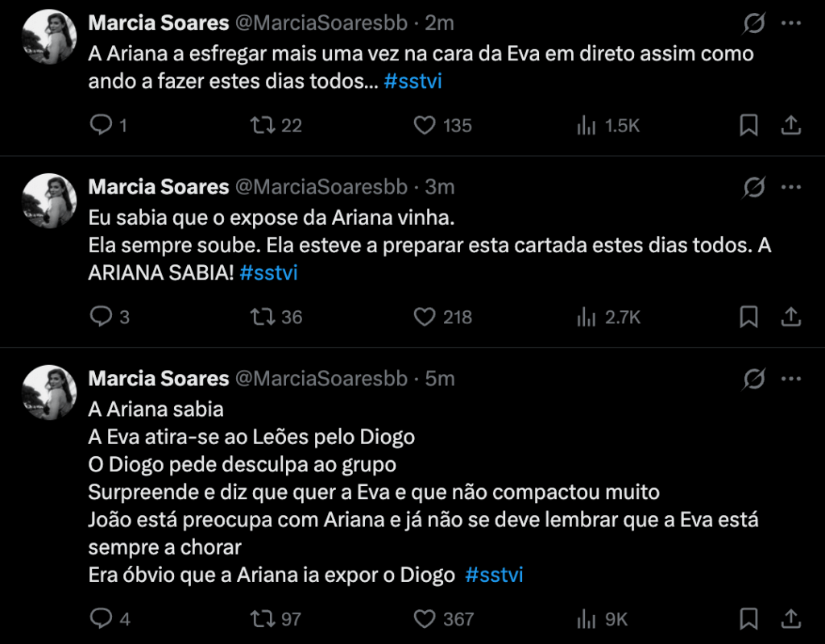The image size is (825, 644).
Task: Repost the tweet with 36 reposts
Action: pyautogui.click(x=261, y=317)
